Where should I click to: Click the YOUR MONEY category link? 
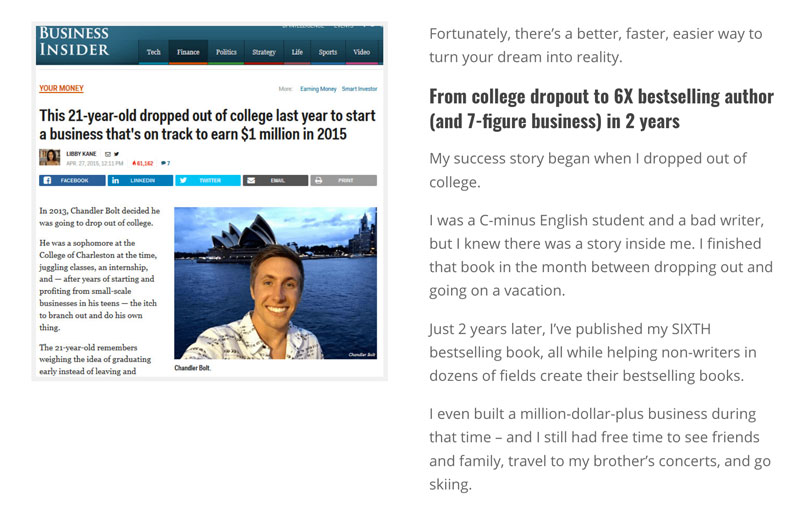tap(61, 88)
